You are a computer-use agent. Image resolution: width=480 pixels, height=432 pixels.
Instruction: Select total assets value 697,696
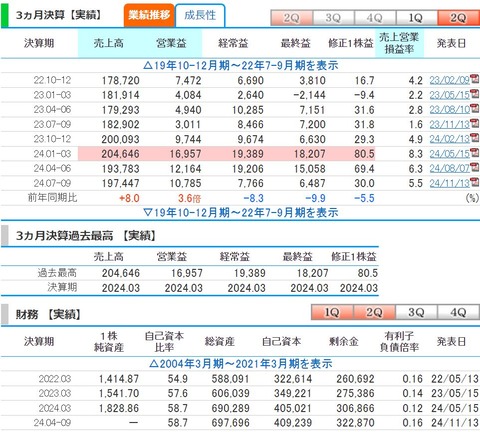click(230, 423)
